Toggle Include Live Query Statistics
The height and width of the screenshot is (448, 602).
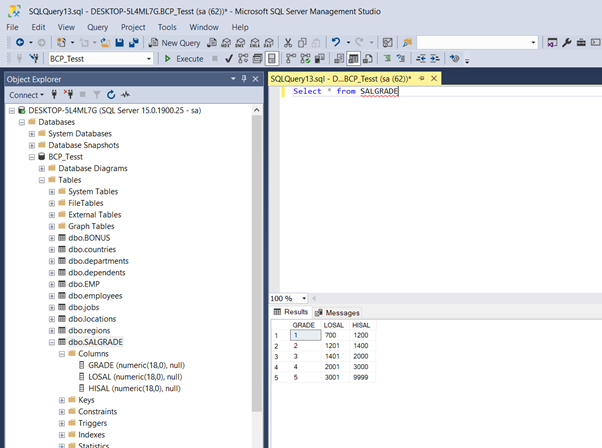click(x=305, y=58)
